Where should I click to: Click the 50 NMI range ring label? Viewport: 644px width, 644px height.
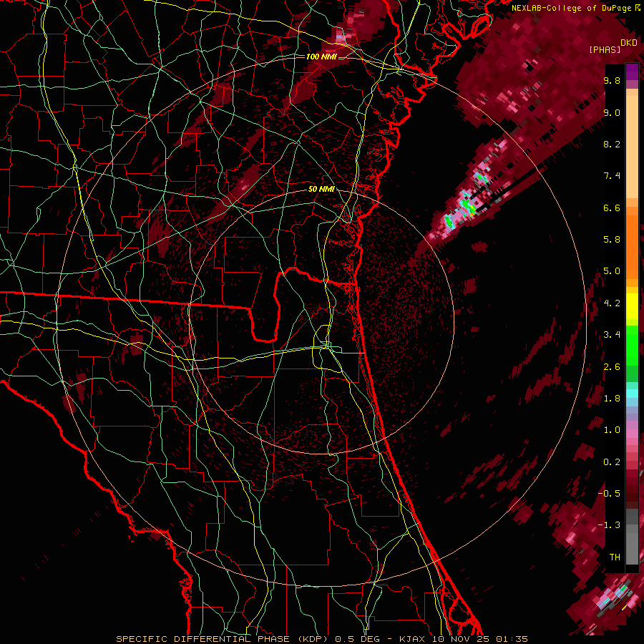pyautogui.click(x=321, y=189)
